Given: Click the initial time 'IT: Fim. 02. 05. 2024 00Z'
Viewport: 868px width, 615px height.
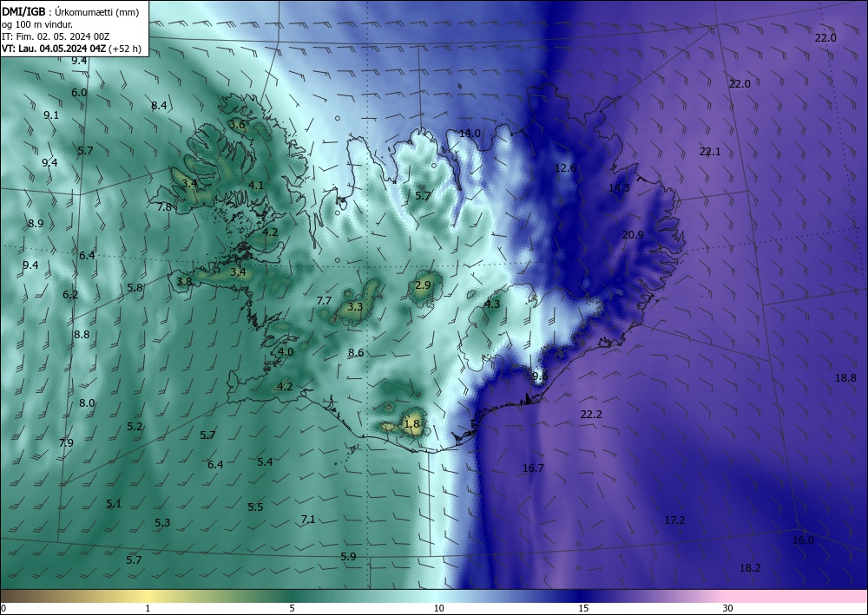Looking at the screenshot, I should click(x=56, y=36).
